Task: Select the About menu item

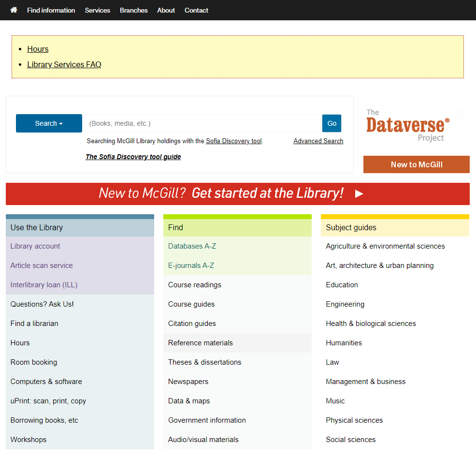Action: 166,10
